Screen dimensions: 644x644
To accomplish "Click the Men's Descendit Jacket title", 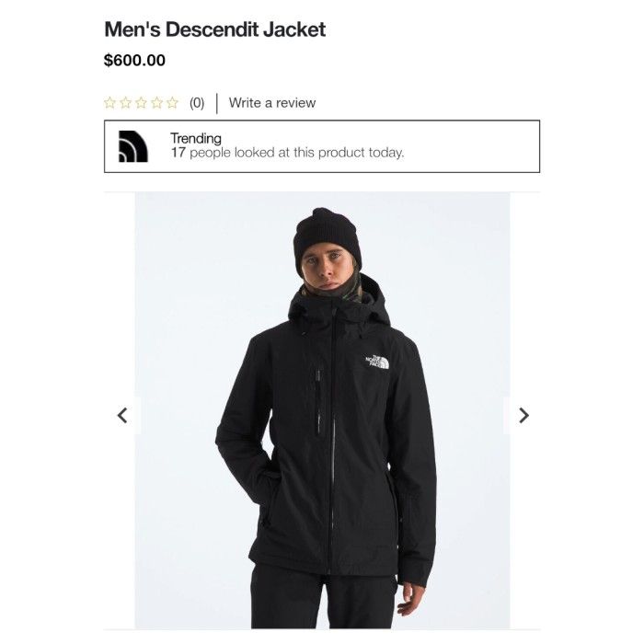I will click(214, 29).
